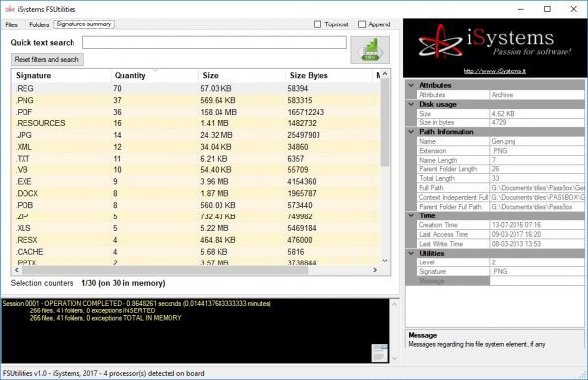The height and width of the screenshot is (380, 588).
Task: Select the .TXT signature row
Action: [197, 158]
